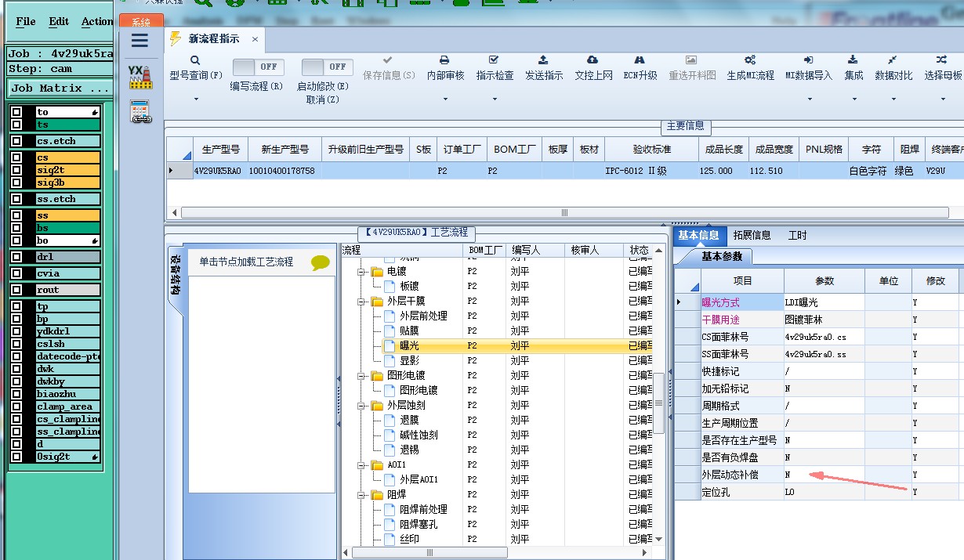Click the 选择母板 shuffle icon

pos(941,60)
